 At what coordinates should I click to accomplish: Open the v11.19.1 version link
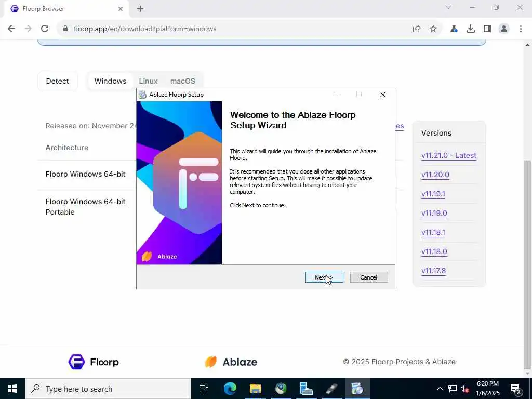pos(433,194)
